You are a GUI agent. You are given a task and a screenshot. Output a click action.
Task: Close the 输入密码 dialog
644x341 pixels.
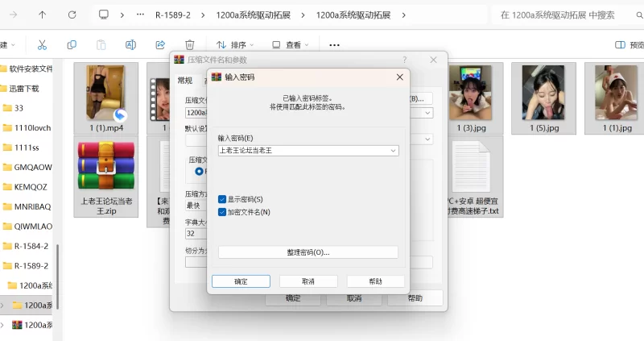click(399, 77)
